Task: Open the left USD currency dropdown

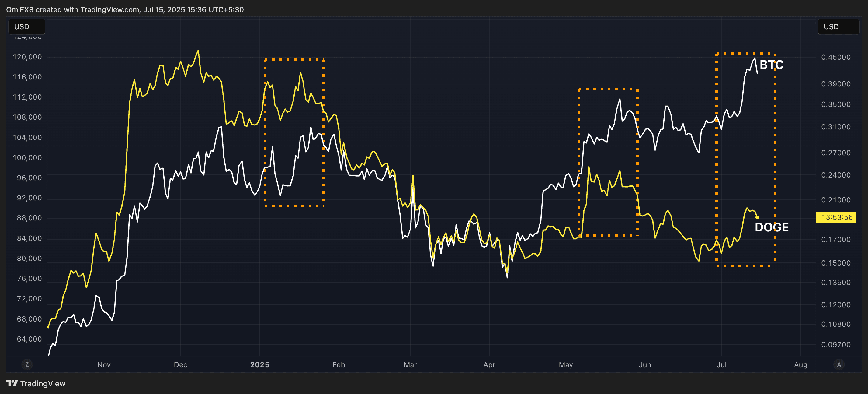Action: point(26,27)
